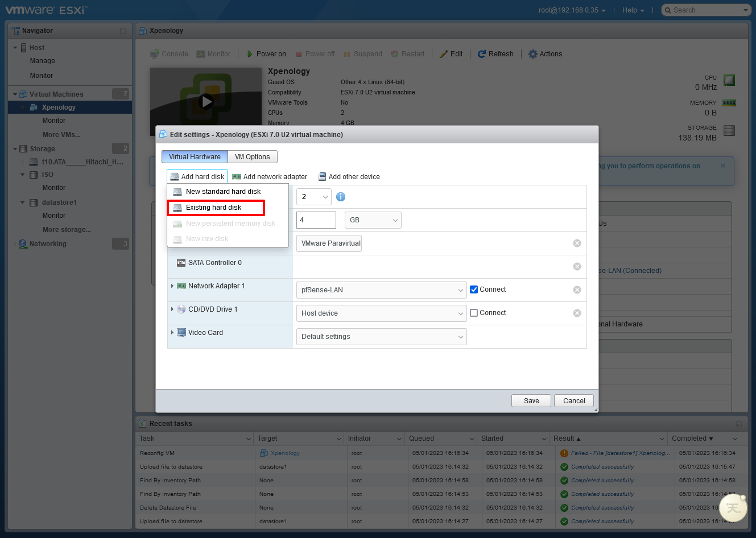Play the Xpenology console thumbnail
Image resolution: width=756 pixels, height=538 pixels.
pos(206,102)
